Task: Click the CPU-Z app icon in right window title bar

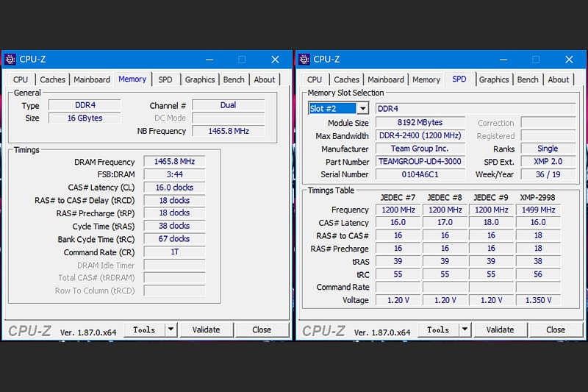Action: click(304, 60)
